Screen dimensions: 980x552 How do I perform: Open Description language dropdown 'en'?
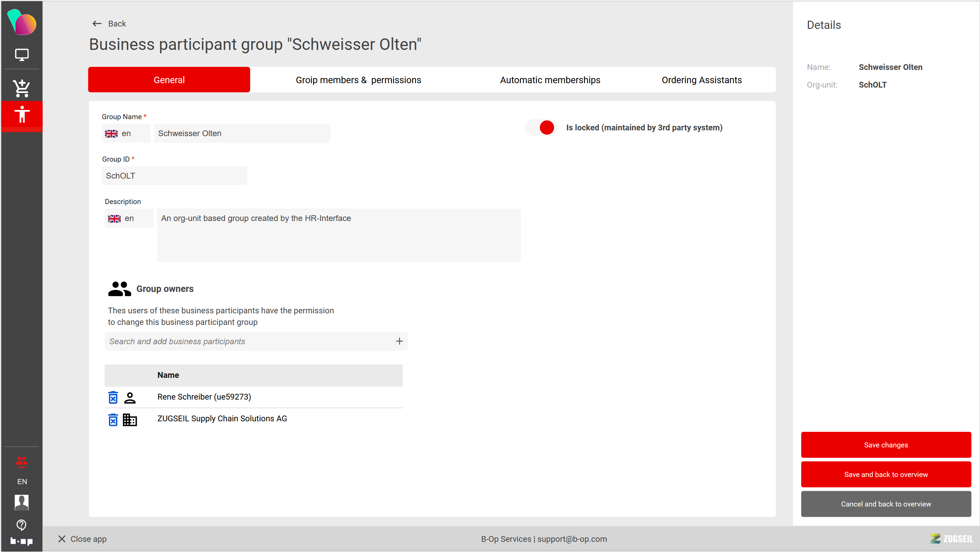coord(129,219)
